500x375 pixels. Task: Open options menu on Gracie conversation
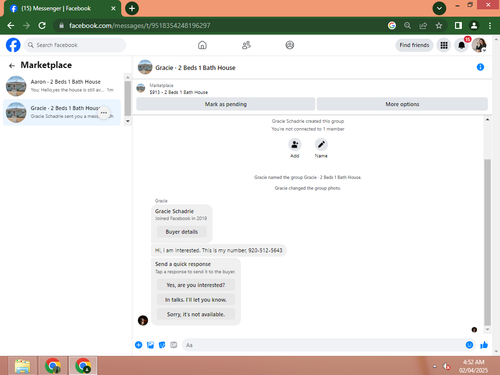(x=104, y=113)
